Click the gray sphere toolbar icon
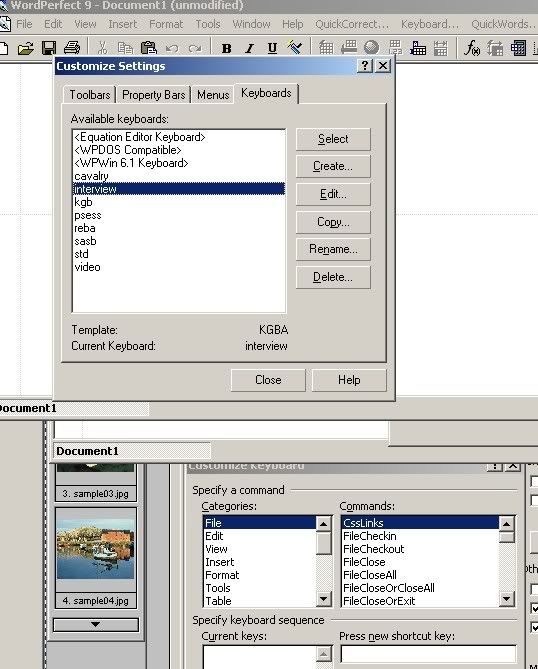 pos(372,47)
